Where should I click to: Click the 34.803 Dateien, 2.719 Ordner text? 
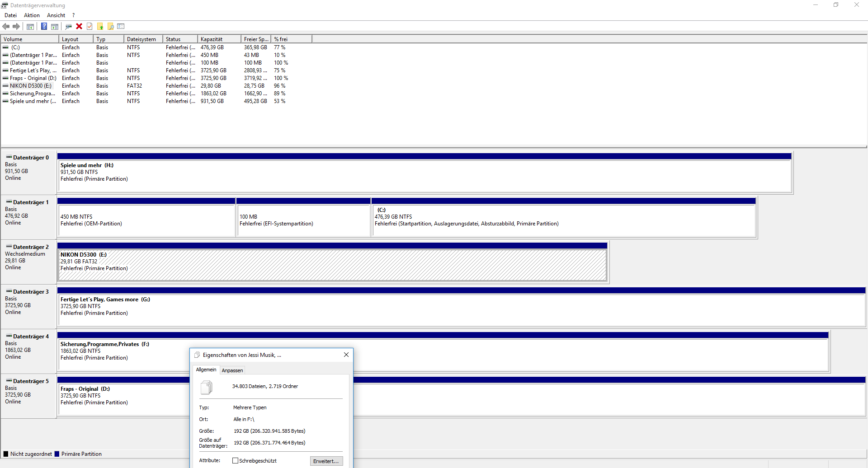tap(265, 386)
